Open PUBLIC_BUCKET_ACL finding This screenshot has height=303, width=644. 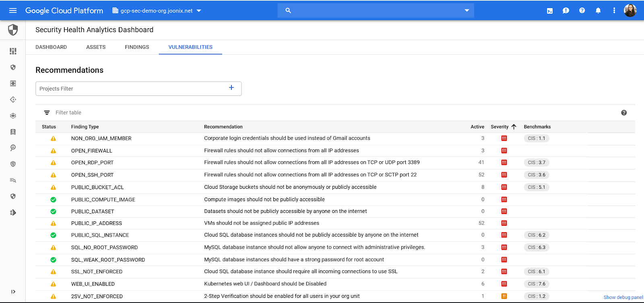[x=97, y=188]
